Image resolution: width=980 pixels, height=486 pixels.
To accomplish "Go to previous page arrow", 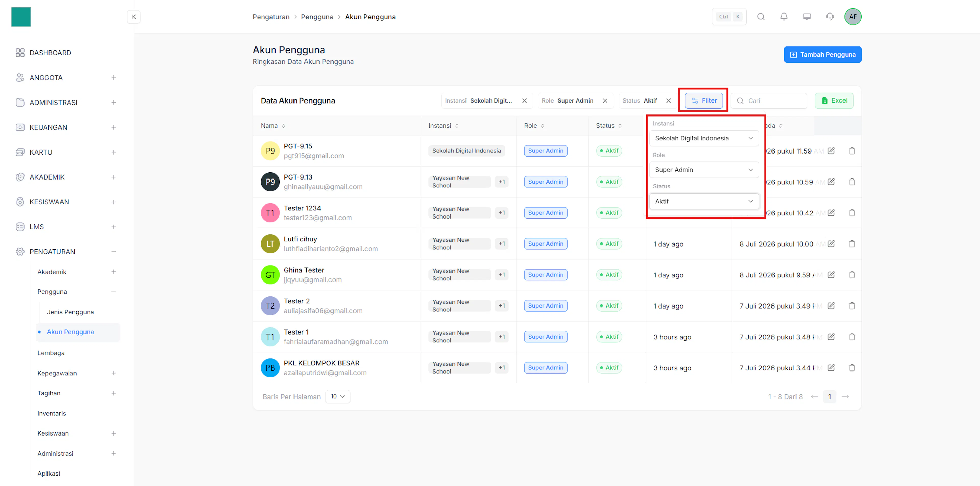I will [814, 396].
